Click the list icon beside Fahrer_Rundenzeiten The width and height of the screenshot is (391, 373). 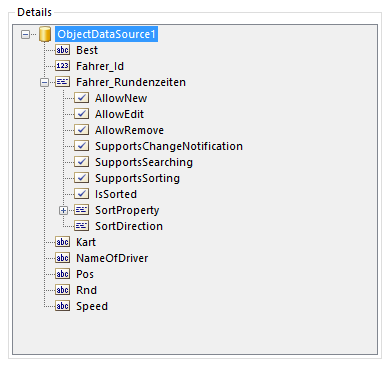pos(63,82)
